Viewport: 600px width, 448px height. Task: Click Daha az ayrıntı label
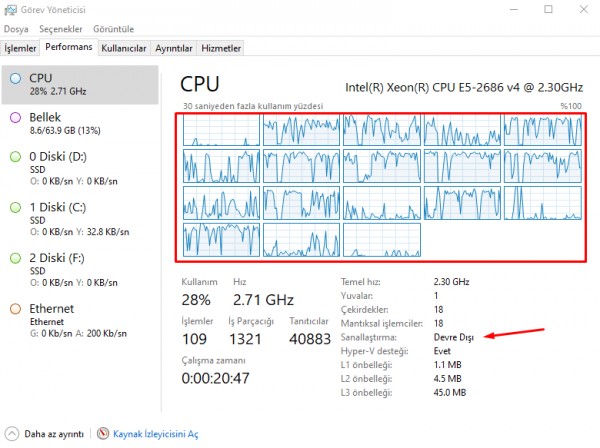54,434
